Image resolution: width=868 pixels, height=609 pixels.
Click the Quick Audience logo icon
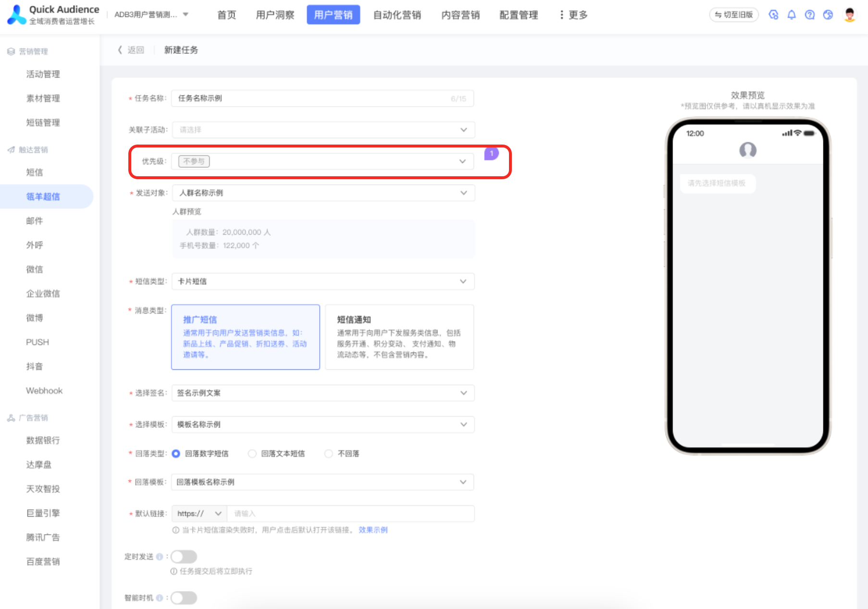(17, 15)
